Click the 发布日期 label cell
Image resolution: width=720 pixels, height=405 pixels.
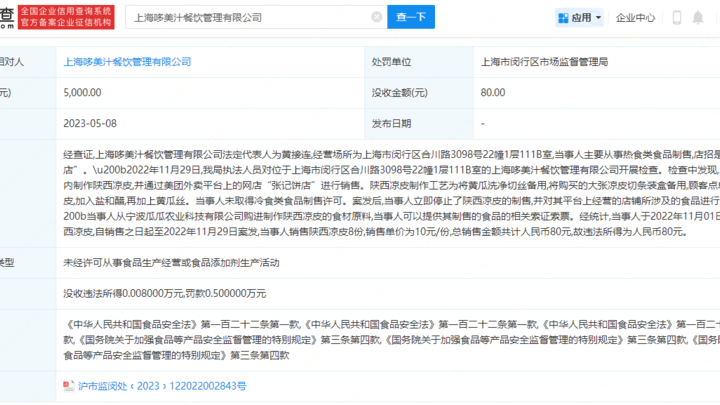419,124
